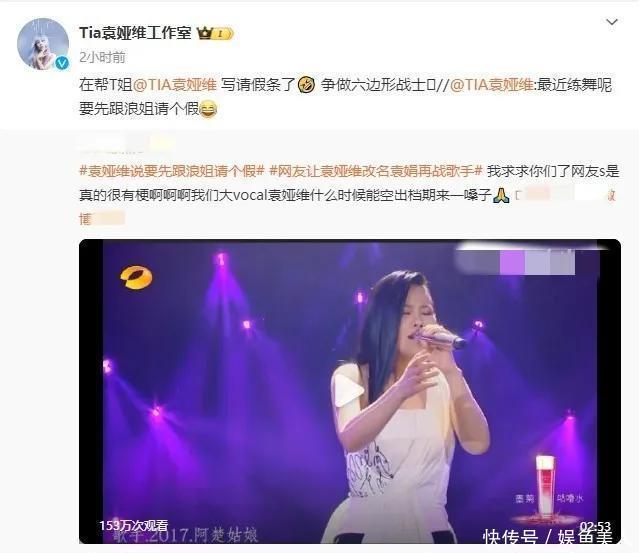This screenshot has width=639, height=553.
Task: Open hashtag 网友让袁娅维改名袁娟再战歌手
Action: [376, 171]
